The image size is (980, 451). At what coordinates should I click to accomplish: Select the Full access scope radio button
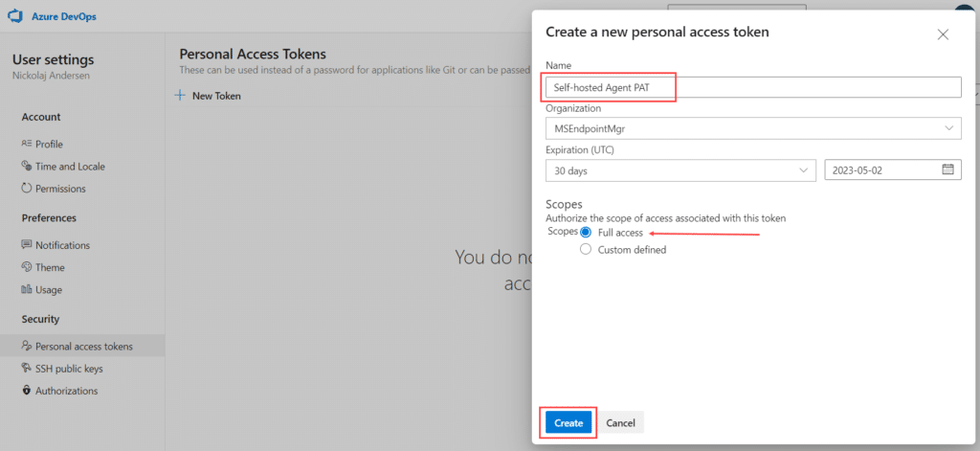coord(586,233)
